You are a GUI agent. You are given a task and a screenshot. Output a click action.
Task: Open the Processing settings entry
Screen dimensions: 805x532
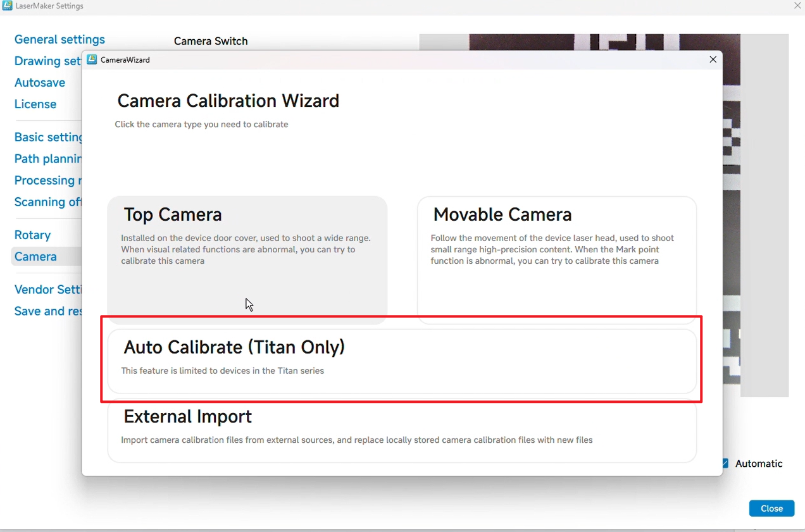point(47,180)
